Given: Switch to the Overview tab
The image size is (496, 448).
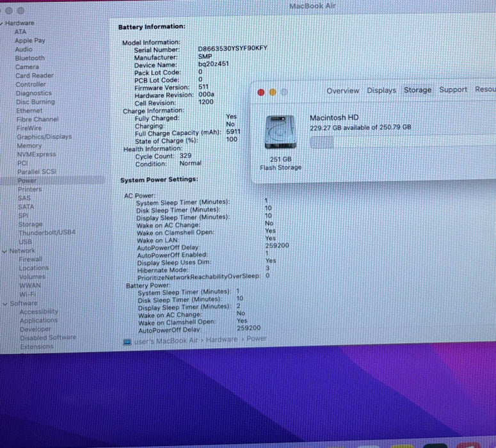Looking at the screenshot, I should point(343,91).
